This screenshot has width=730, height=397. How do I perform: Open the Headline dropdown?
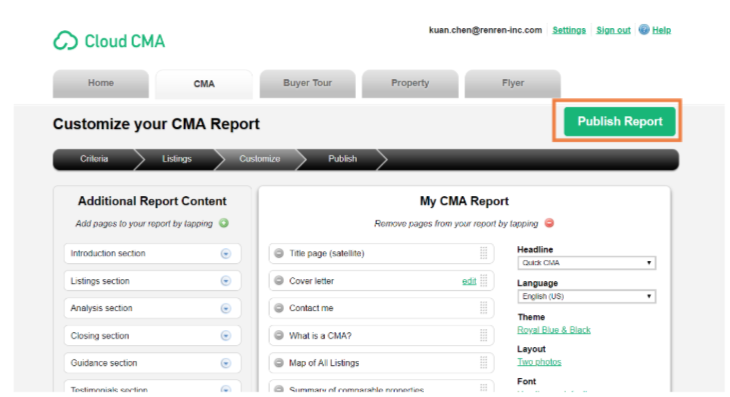587,263
